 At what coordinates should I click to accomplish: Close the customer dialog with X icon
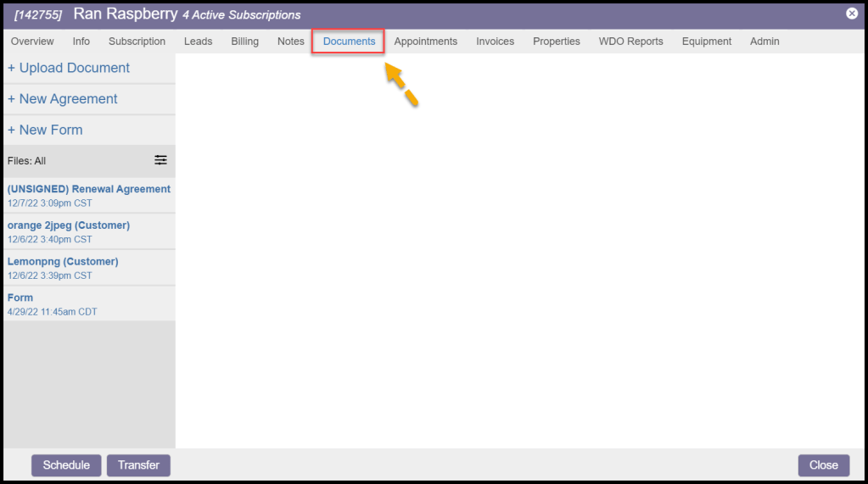click(852, 14)
